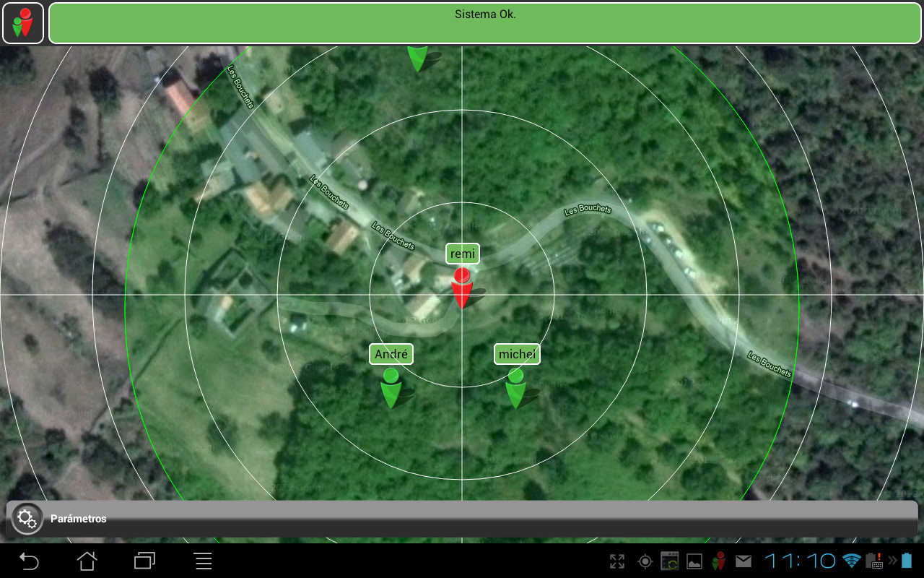Tap the GPS location status icon
The height and width of the screenshot is (578, 924).
tap(645, 561)
